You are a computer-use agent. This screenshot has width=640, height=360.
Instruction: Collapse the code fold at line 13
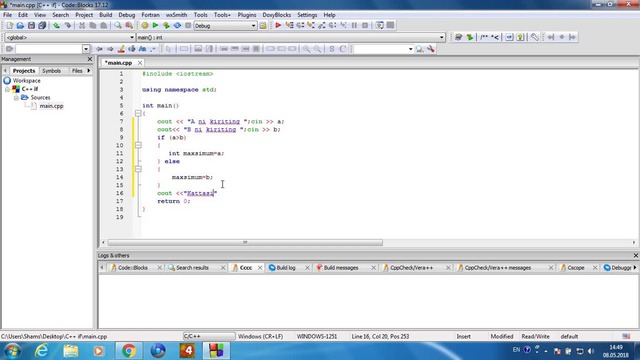138,169
